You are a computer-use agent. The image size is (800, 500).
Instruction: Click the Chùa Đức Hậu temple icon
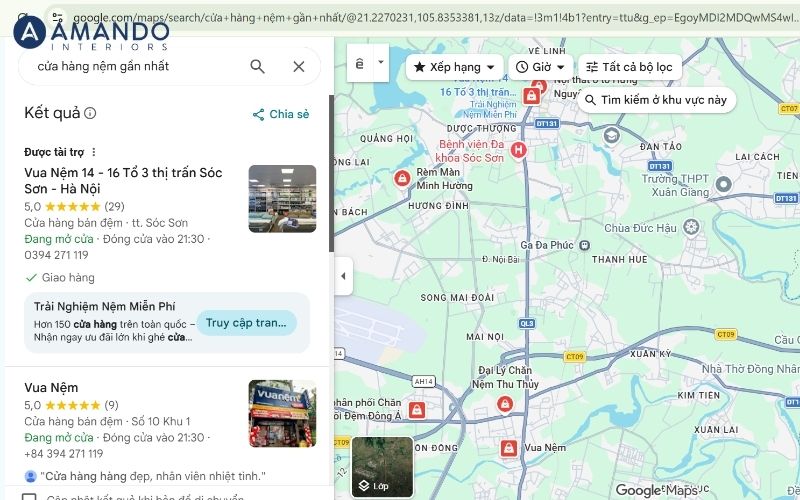coord(691,227)
